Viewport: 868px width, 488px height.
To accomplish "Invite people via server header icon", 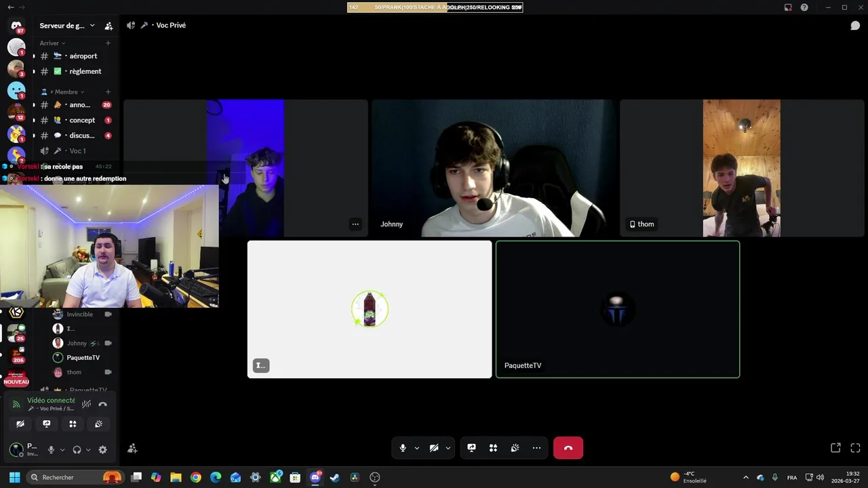I will coord(108,26).
